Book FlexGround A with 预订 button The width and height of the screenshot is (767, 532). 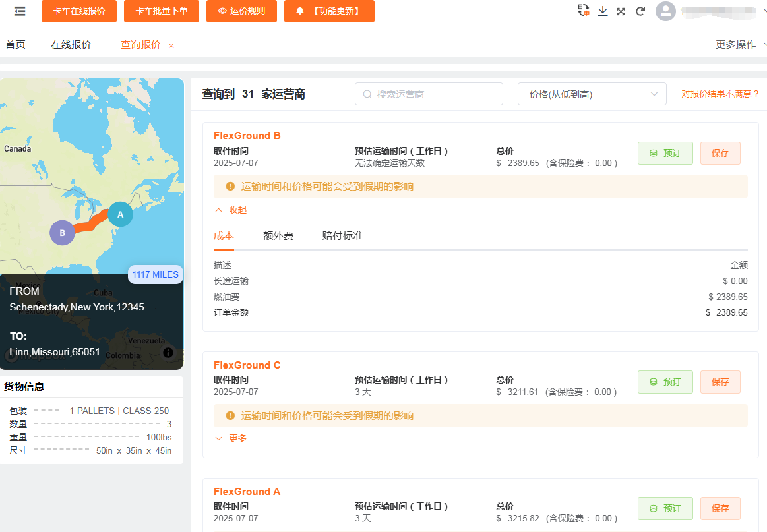665,508
